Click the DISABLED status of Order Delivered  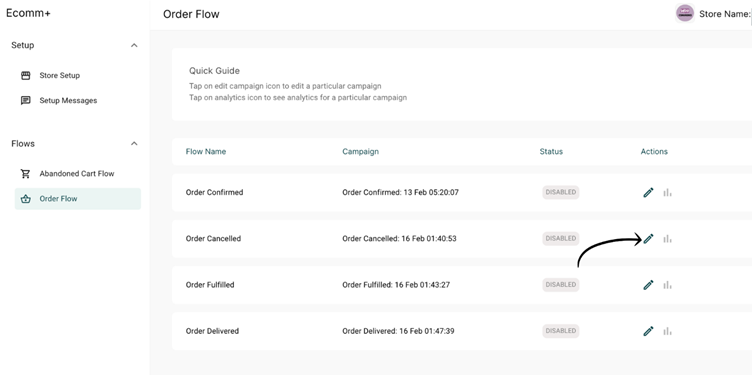tap(561, 331)
